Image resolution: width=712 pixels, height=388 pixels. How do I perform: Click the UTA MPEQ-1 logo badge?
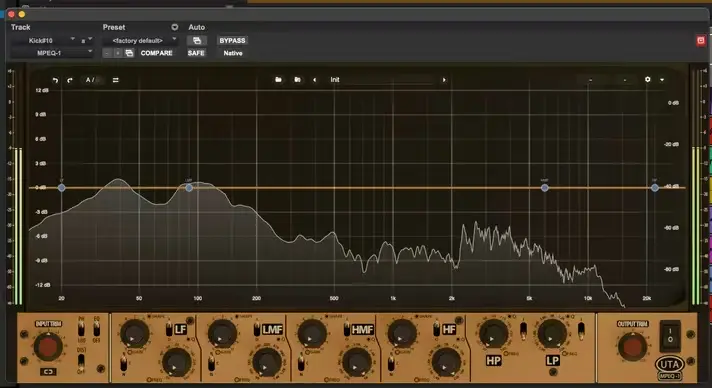tap(670, 368)
